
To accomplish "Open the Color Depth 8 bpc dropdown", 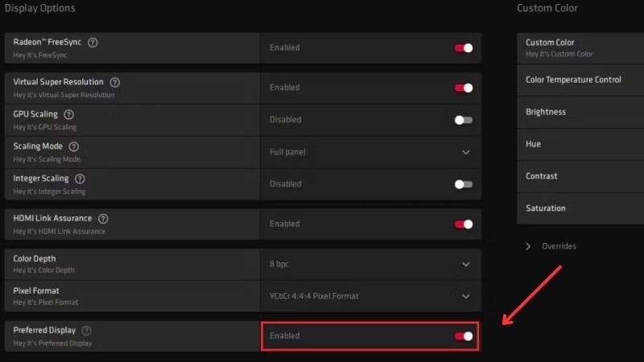I will 370,265.
